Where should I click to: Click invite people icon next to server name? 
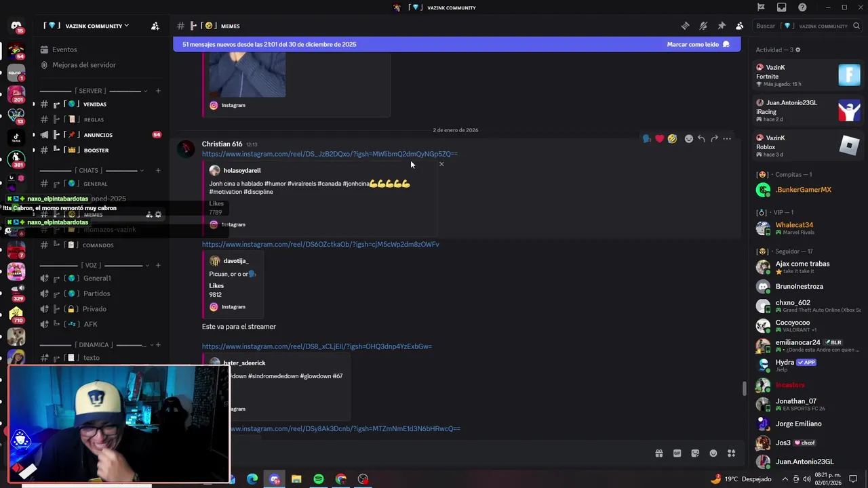click(x=155, y=26)
